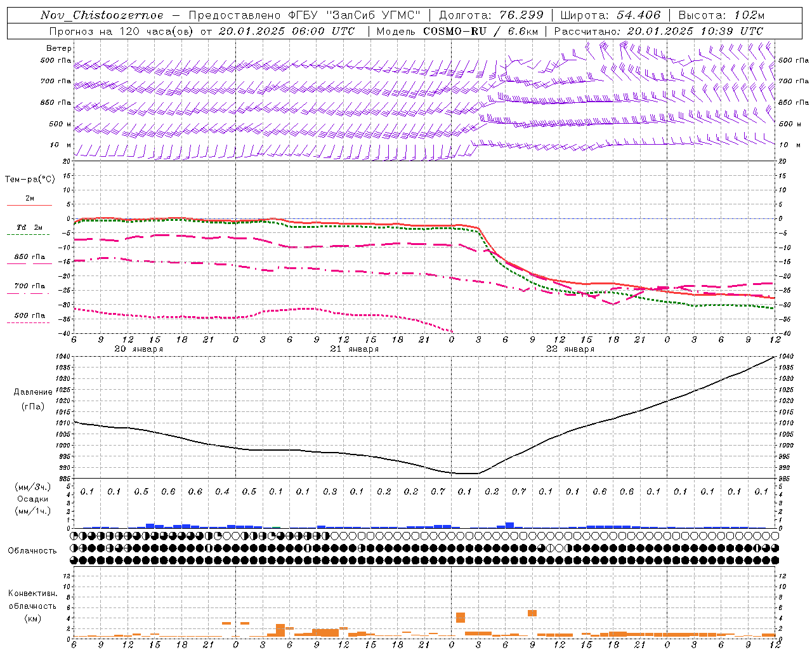Image resolution: width=812 pixels, height=650 pixels.
Task: Click the '22 января' date label
Action: pyautogui.click(x=570, y=349)
